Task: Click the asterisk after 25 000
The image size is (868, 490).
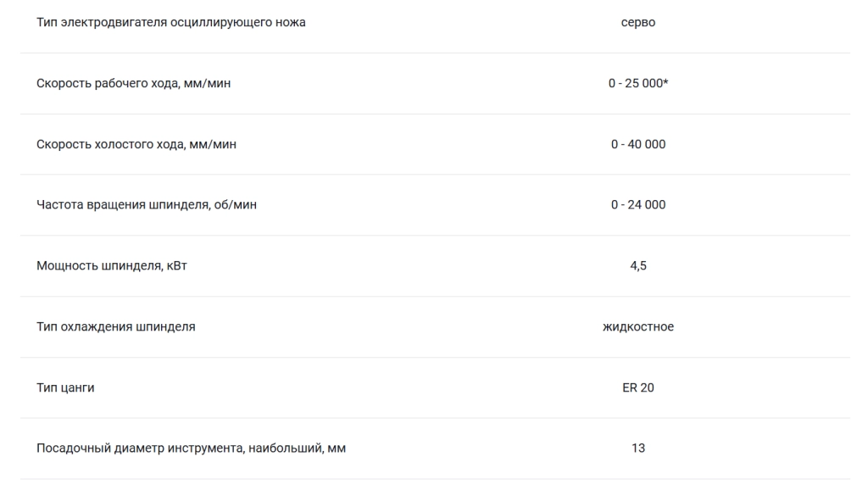Action: click(x=665, y=81)
